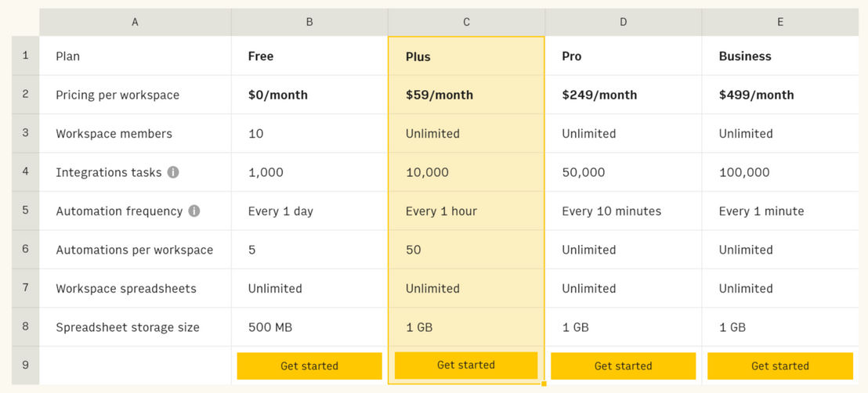Click the '$59/month' cell
The image size is (868, 393).
click(466, 95)
